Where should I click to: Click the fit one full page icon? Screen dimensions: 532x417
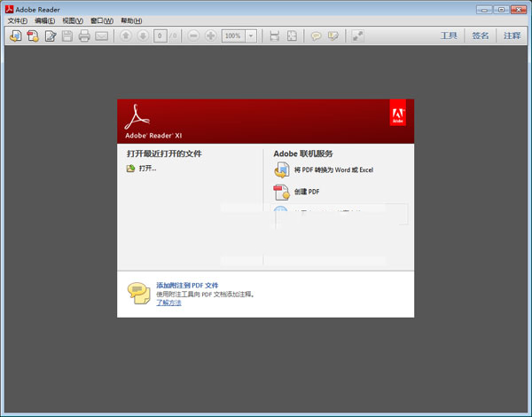[x=292, y=35]
